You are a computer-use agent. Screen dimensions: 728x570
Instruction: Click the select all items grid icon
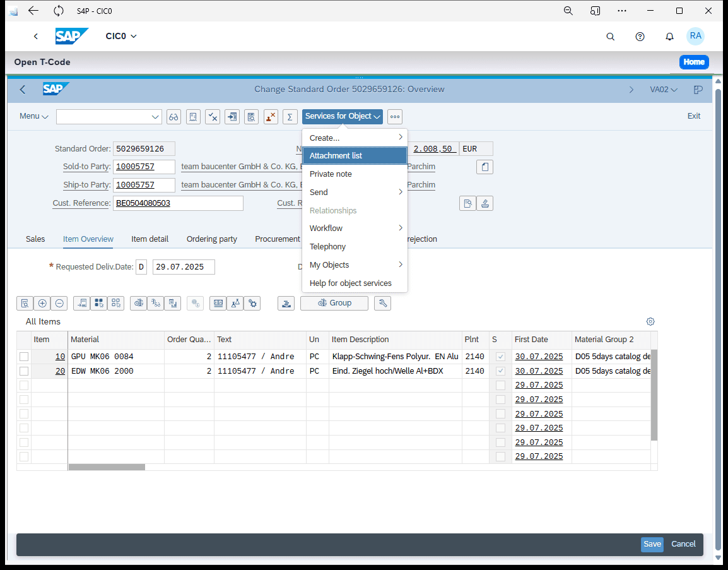point(99,304)
